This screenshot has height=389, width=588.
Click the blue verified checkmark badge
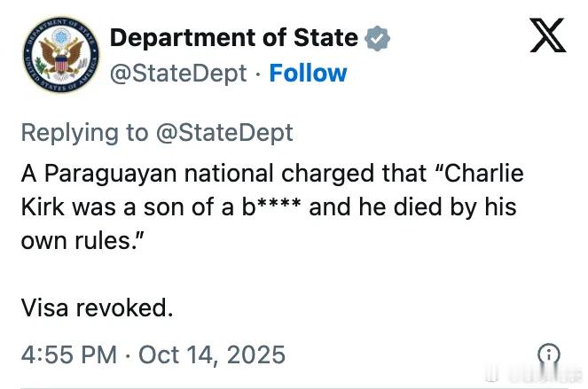(377, 38)
